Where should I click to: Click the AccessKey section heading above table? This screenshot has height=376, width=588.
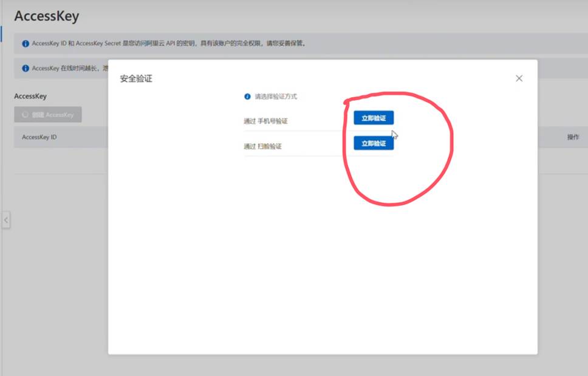pyautogui.click(x=30, y=96)
